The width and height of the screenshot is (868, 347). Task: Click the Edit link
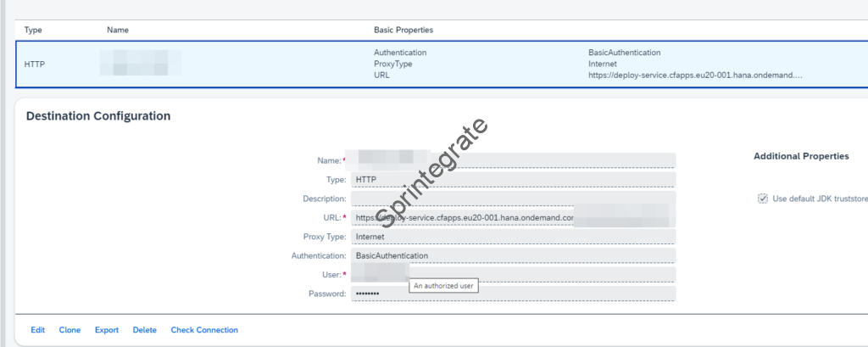pos(38,330)
